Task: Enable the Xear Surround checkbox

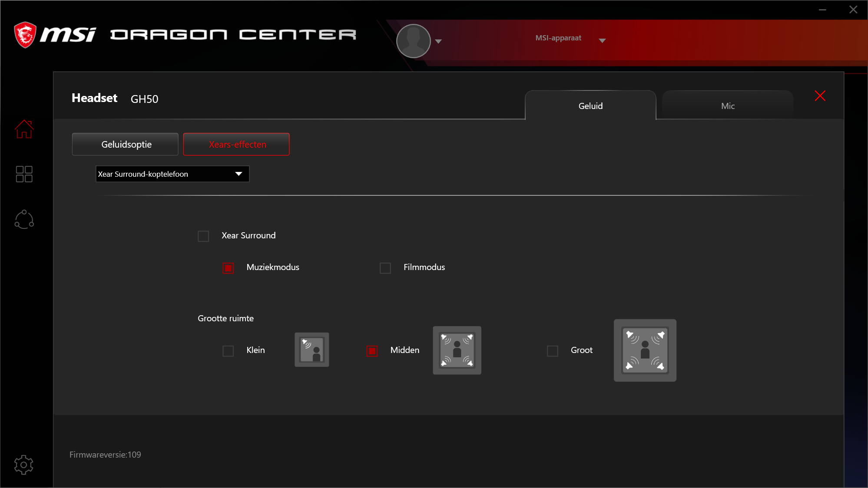Action: 203,236
